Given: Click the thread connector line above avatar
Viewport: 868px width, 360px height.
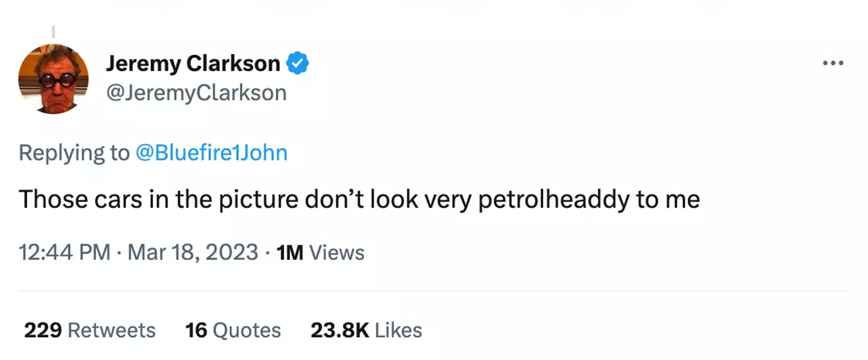Looking at the screenshot, I should (54, 31).
